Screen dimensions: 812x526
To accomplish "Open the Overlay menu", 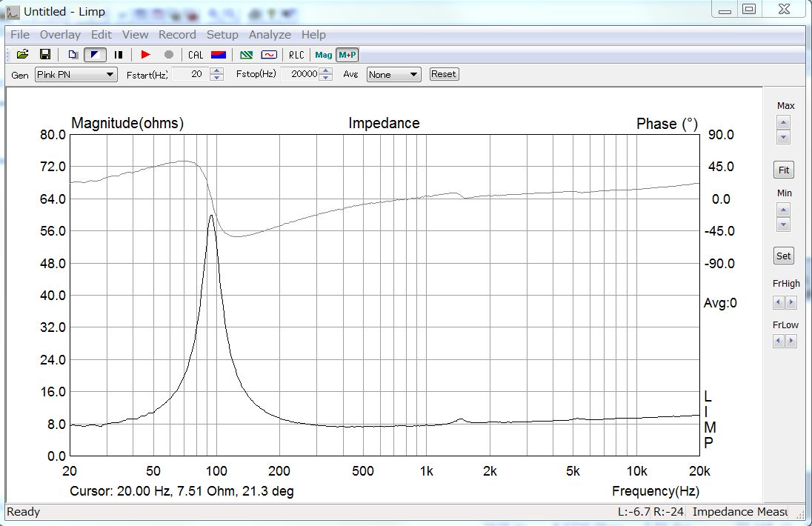I will pyautogui.click(x=60, y=35).
